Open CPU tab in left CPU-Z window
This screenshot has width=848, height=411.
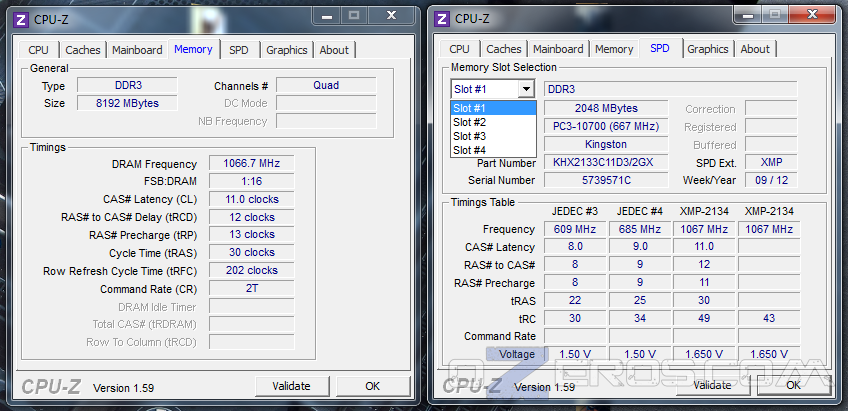coord(38,50)
